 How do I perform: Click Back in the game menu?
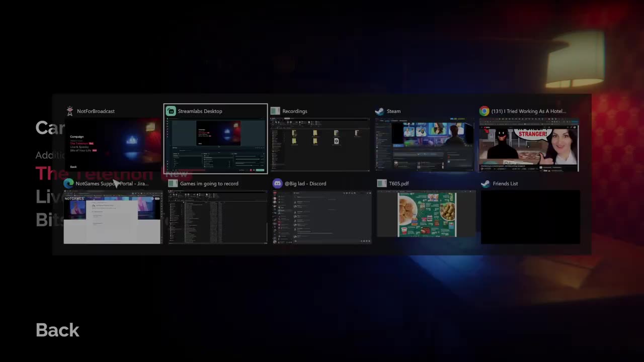click(58, 330)
